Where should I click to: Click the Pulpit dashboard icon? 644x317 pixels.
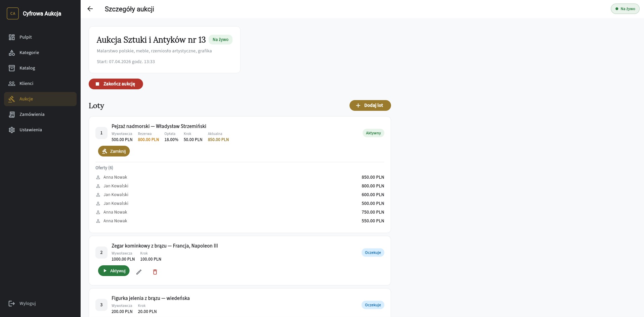point(12,37)
